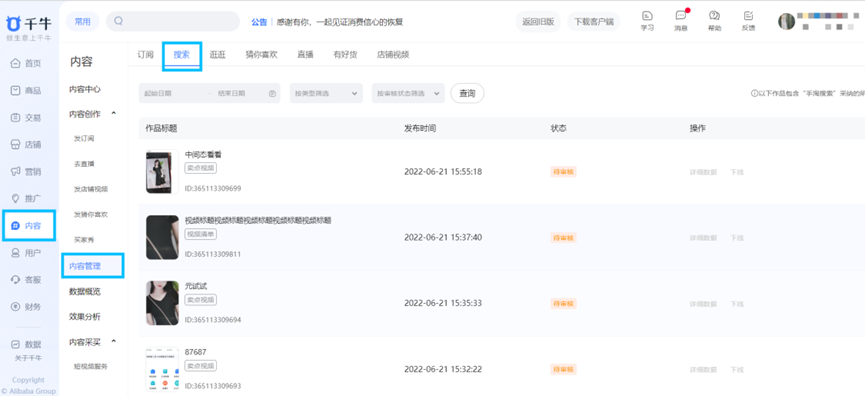Collapse the 内容采买 section
This screenshot has height=396, width=865.
coord(114,342)
